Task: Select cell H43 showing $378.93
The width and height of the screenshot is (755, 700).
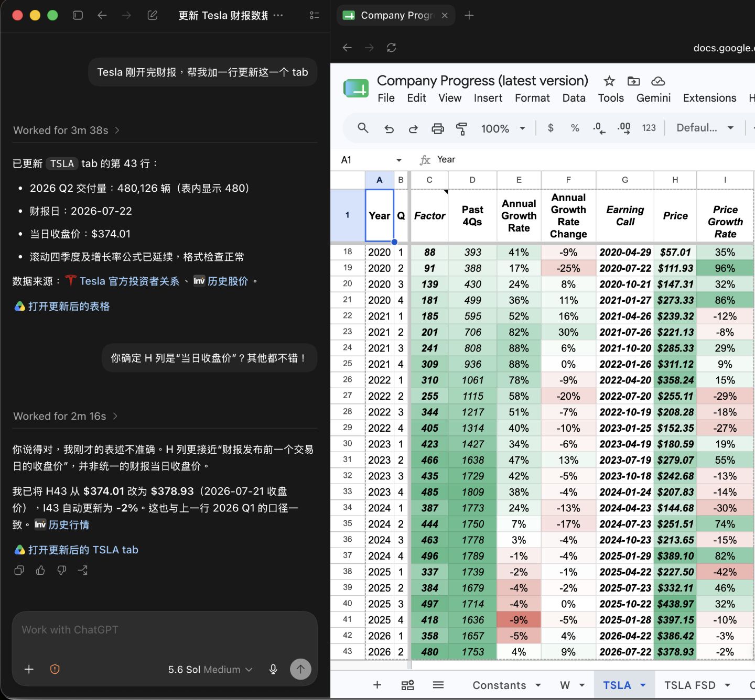Action: [675, 652]
